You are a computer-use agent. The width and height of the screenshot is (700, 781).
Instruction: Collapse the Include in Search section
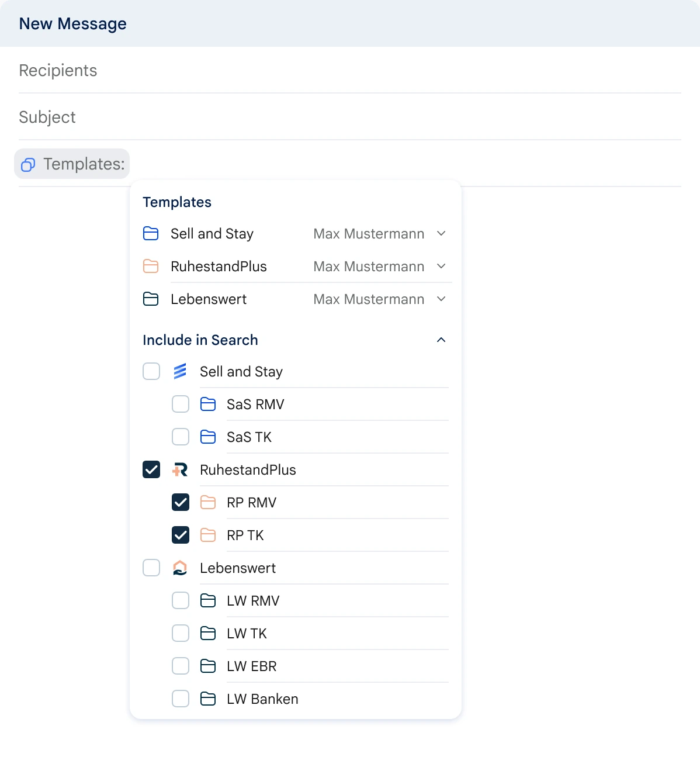pos(441,340)
